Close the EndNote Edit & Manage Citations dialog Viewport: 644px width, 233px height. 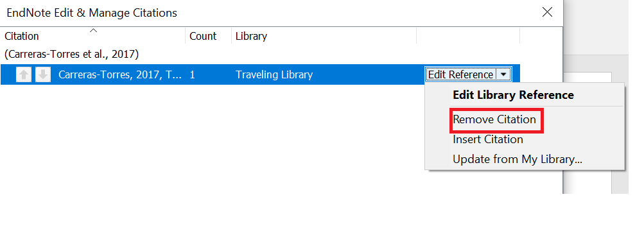547,12
